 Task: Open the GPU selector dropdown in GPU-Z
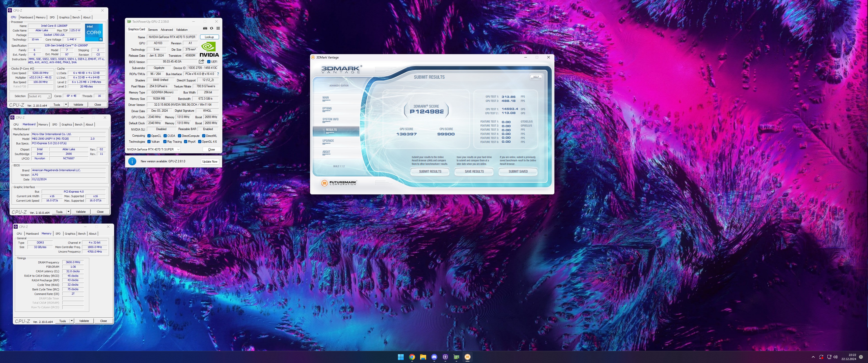(x=153, y=149)
